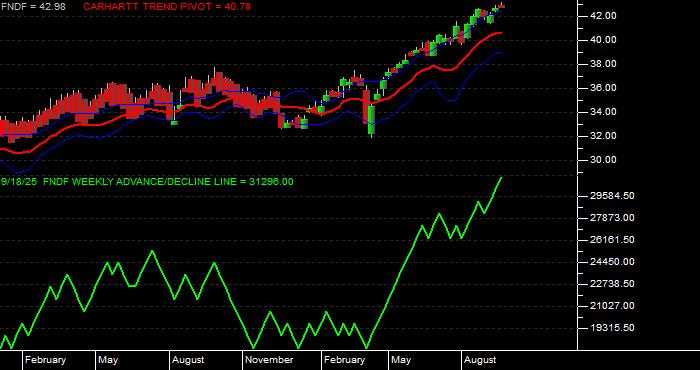Screen dimensions: 700x370
Task: Click the first May label on time axis
Action: point(108,360)
